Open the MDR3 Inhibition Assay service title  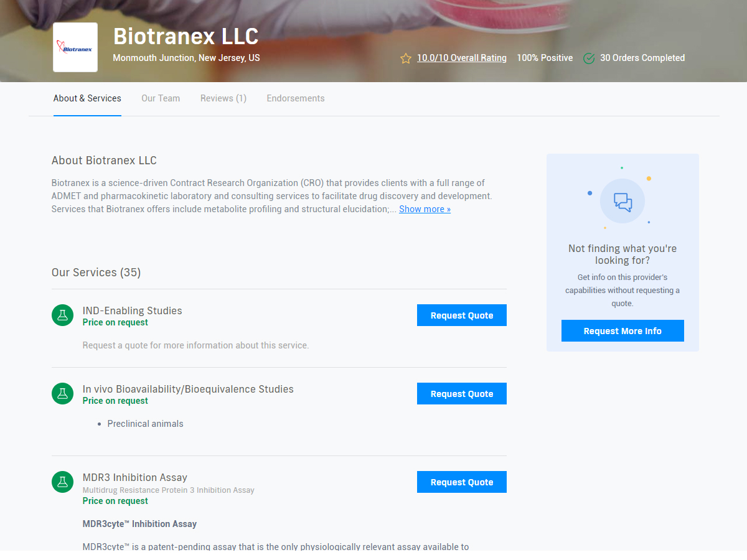(134, 477)
